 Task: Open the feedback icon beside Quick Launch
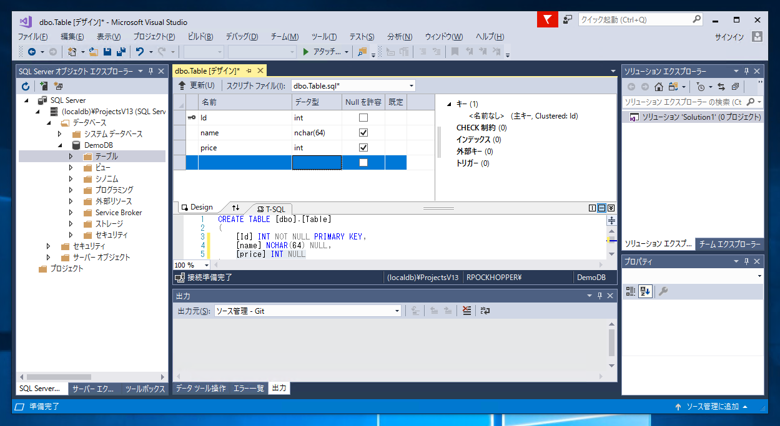568,19
